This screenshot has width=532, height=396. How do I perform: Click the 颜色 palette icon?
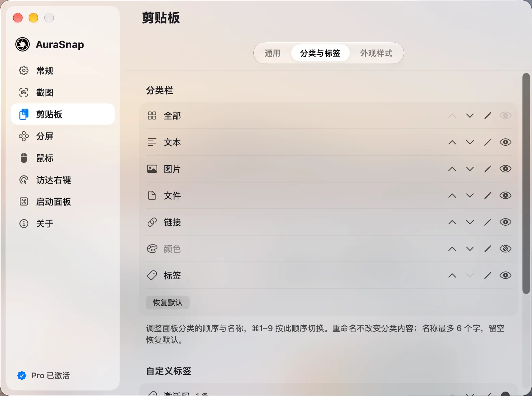pos(152,249)
